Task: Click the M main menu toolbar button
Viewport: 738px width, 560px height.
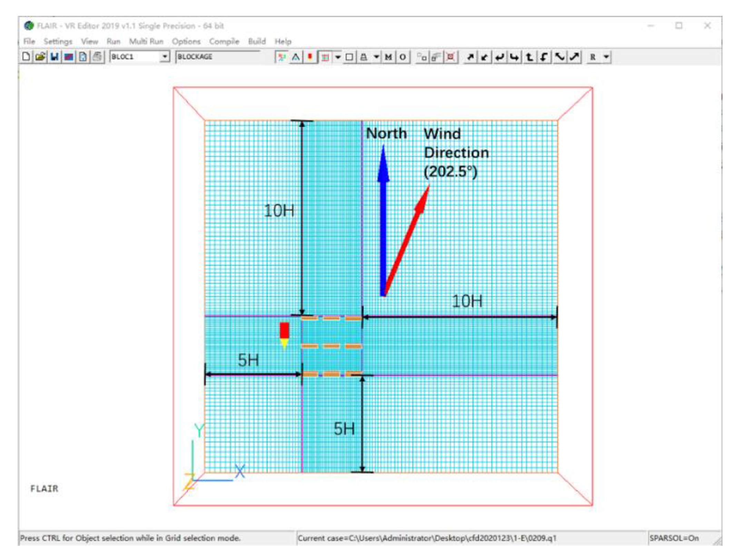Action: [388, 57]
